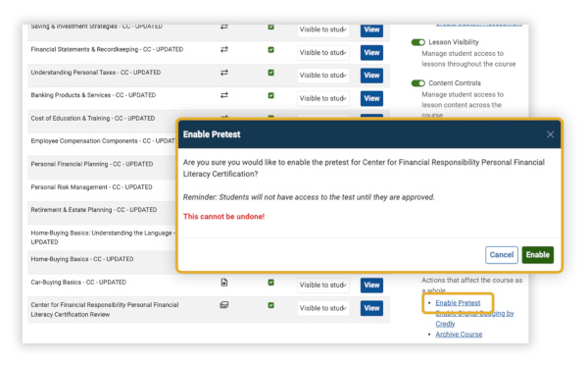The height and width of the screenshot is (365, 588).
Task: Toggle checkbox for Banking Products & Services
Action: (x=270, y=95)
